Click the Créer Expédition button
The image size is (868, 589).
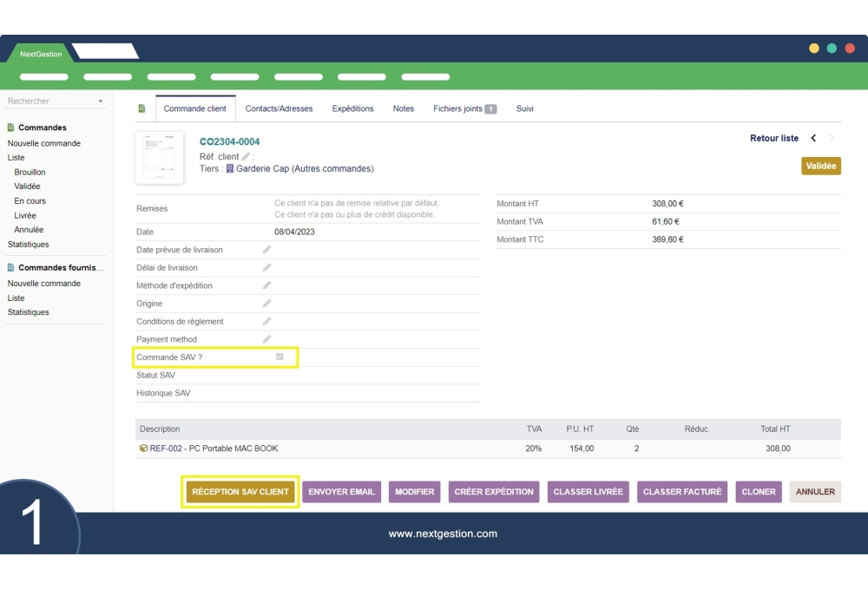coord(494,492)
